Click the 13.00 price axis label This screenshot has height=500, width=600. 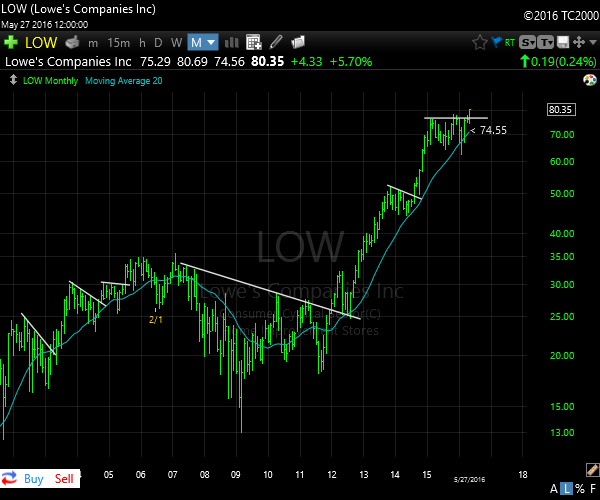562,433
